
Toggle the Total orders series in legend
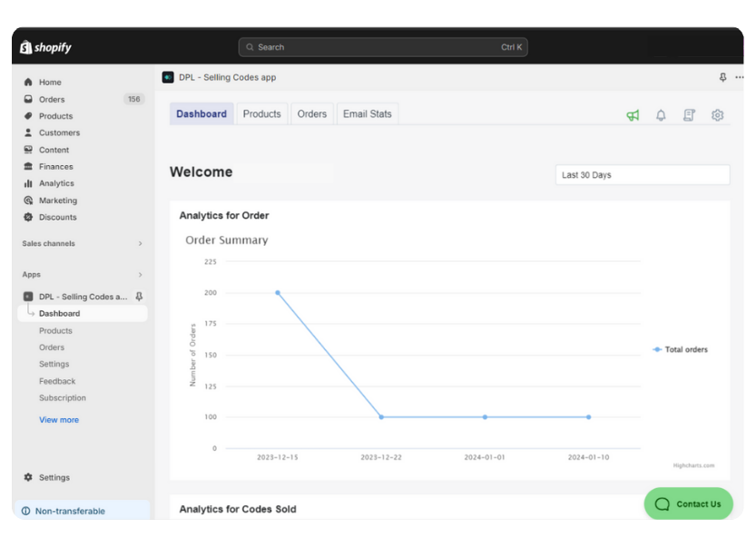pyautogui.click(x=680, y=349)
